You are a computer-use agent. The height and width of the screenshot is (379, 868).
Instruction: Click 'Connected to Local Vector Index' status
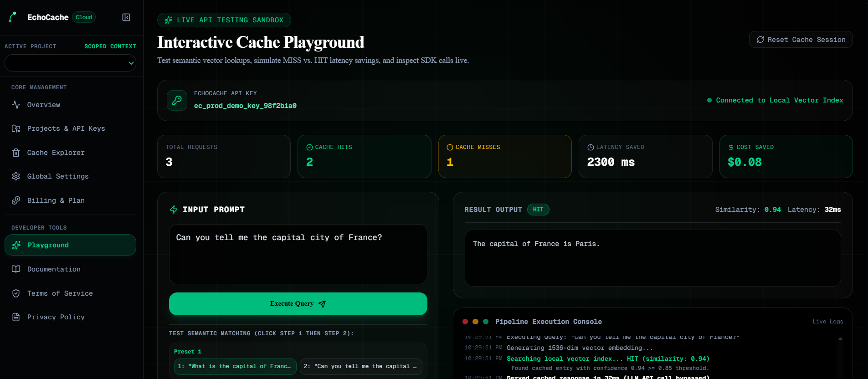tap(779, 100)
